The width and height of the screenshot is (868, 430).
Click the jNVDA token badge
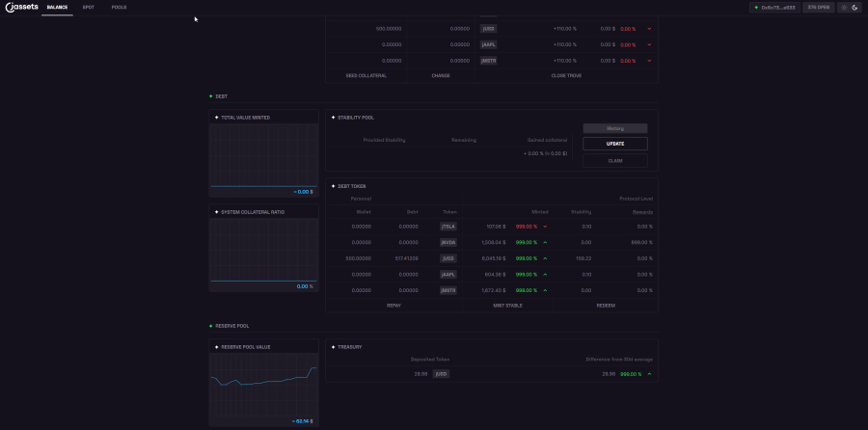[x=448, y=242]
